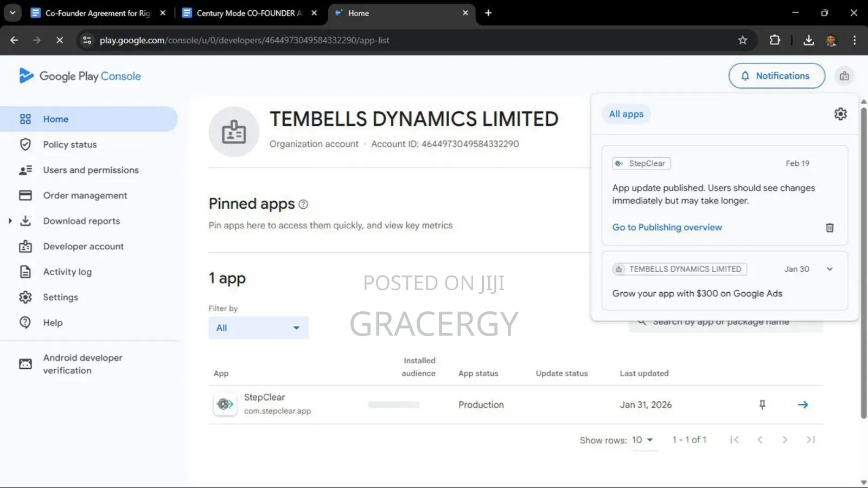Stop loading the page
Image resolution: width=868 pixels, height=488 pixels.
[60, 40]
